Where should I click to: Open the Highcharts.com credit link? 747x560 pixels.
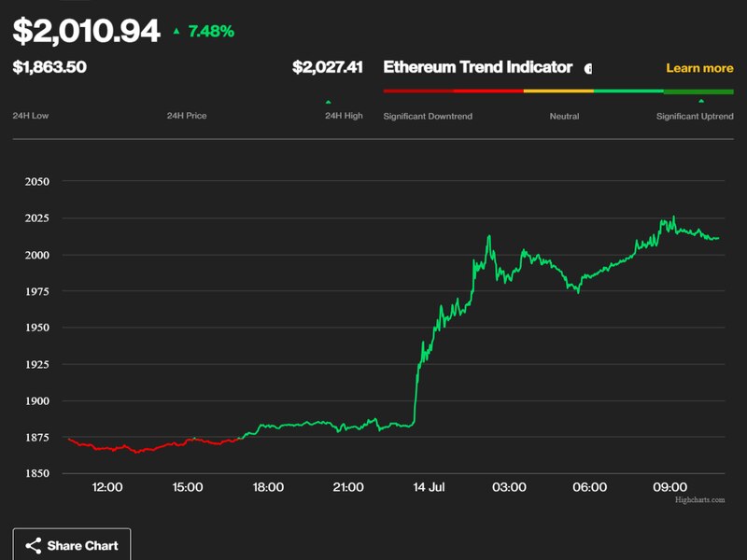pyautogui.click(x=699, y=499)
